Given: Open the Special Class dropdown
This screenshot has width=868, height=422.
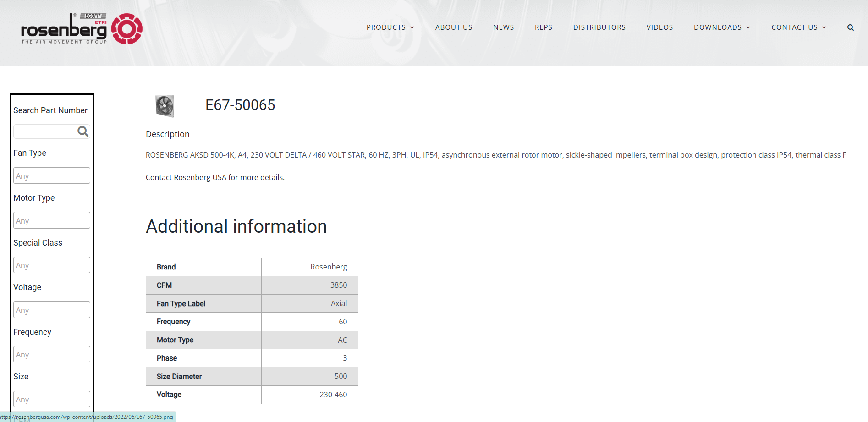Looking at the screenshot, I should click(52, 265).
